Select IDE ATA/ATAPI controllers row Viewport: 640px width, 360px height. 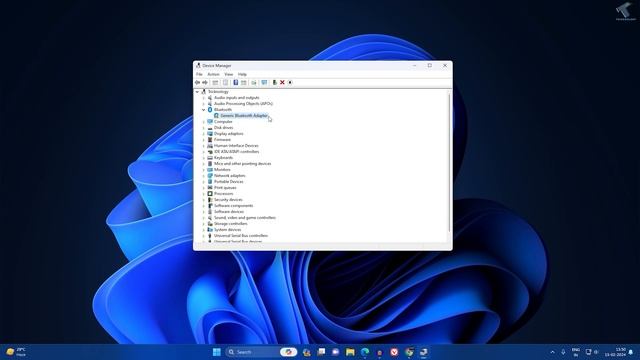(x=237, y=151)
